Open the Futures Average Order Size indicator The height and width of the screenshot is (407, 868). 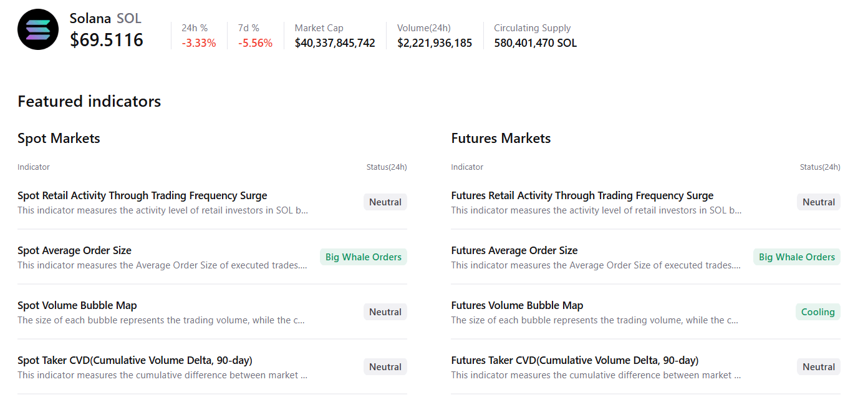[514, 250]
